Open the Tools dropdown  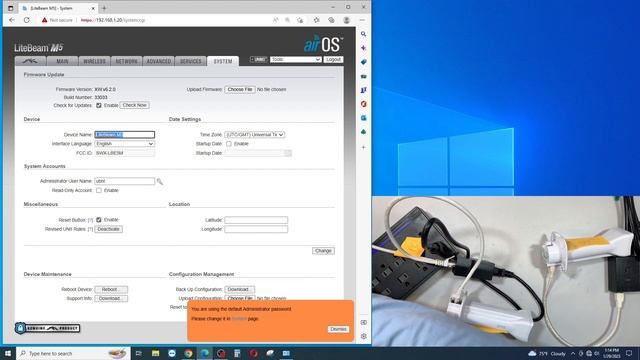296,60
